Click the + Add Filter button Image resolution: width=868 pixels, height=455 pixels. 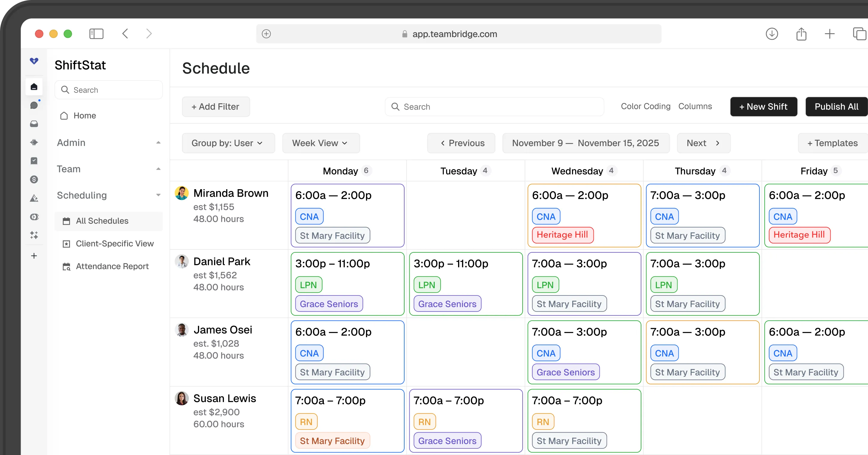(216, 107)
